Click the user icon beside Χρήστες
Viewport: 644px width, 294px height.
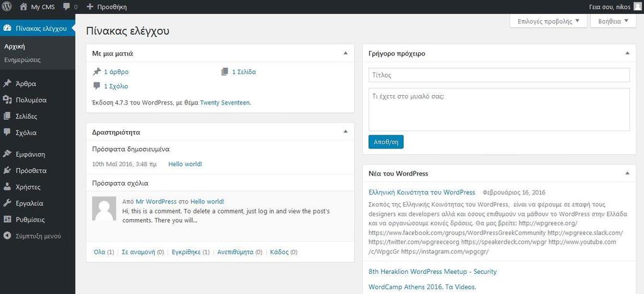pos(6,187)
